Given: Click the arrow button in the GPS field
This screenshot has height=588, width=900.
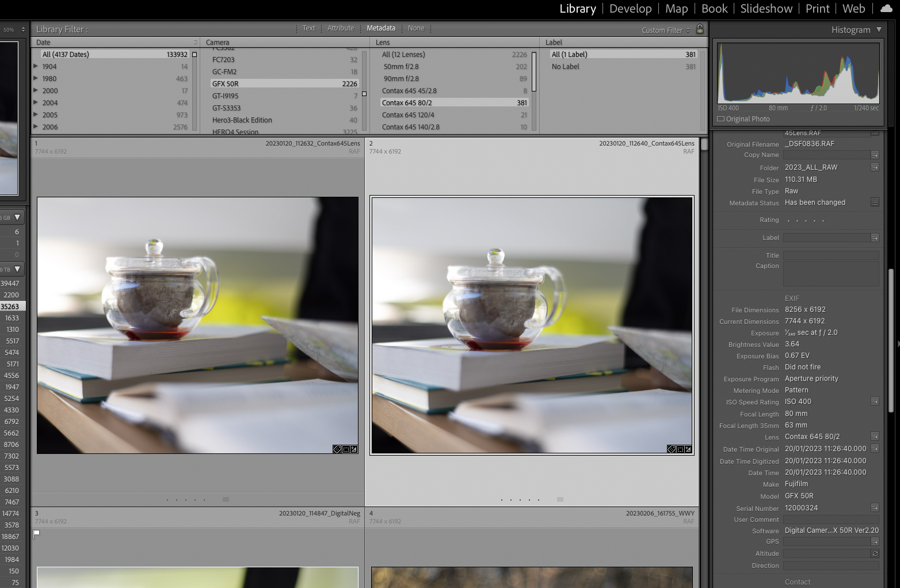Looking at the screenshot, I should coord(875,541).
